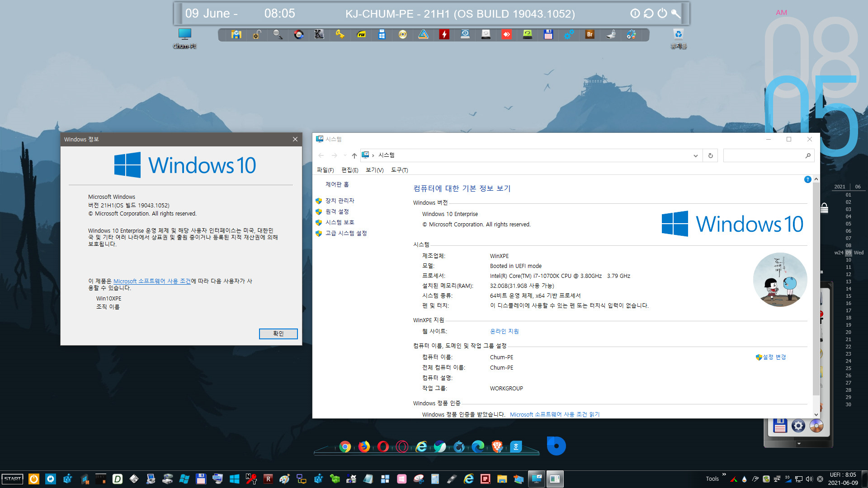Click the 확인 button in Windows 정보
The height and width of the screenshot is (488, 868).
click(x=278, y=333)
